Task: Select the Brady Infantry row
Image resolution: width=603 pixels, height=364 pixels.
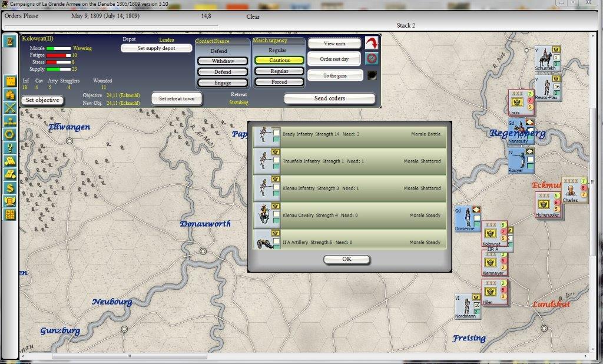Action: [350, 136]
